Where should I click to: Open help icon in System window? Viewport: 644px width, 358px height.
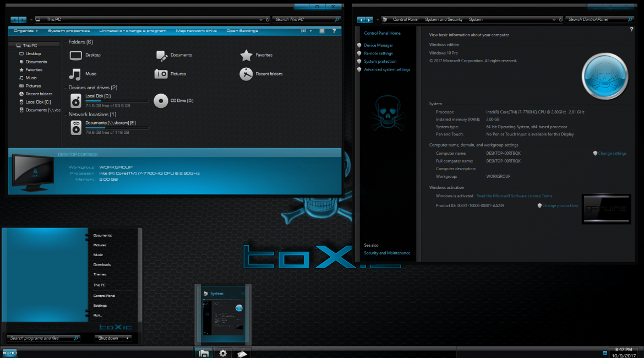coord(631,29)
